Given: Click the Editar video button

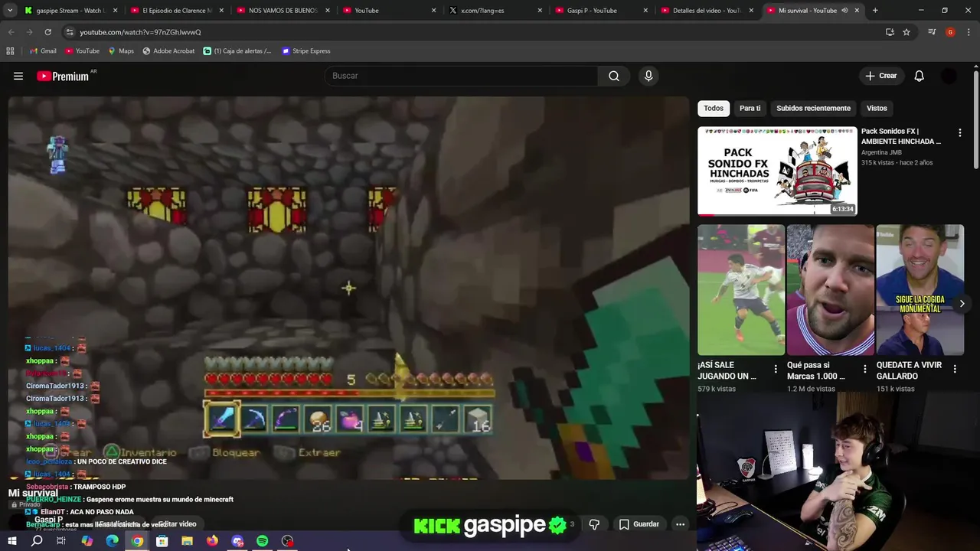Looking at the screenshot, I should tap(177, 524).
